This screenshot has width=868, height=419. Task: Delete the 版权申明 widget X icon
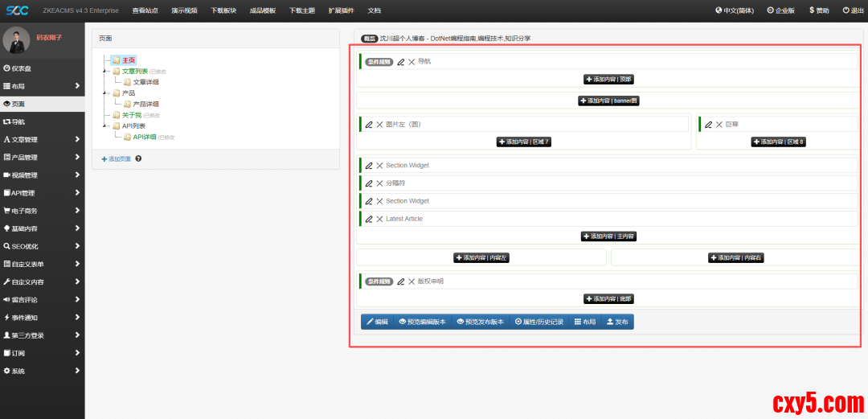coord(411,281)
